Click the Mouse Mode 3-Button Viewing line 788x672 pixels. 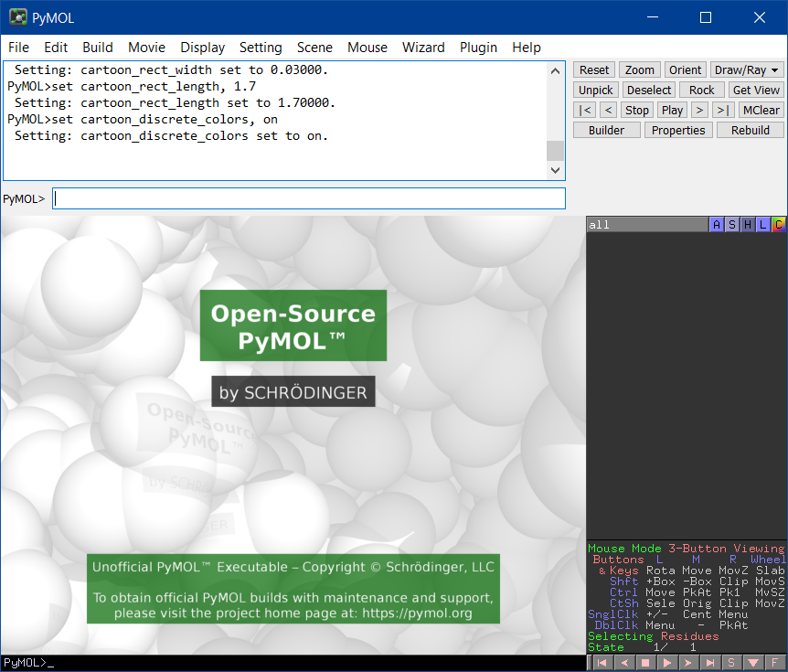pyautogui.click(x=686, y=549)
